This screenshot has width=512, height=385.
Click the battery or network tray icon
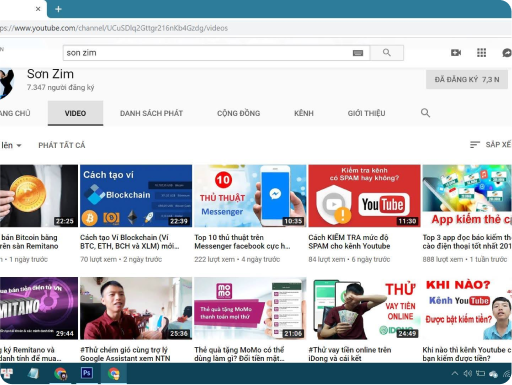click(480, 374)
